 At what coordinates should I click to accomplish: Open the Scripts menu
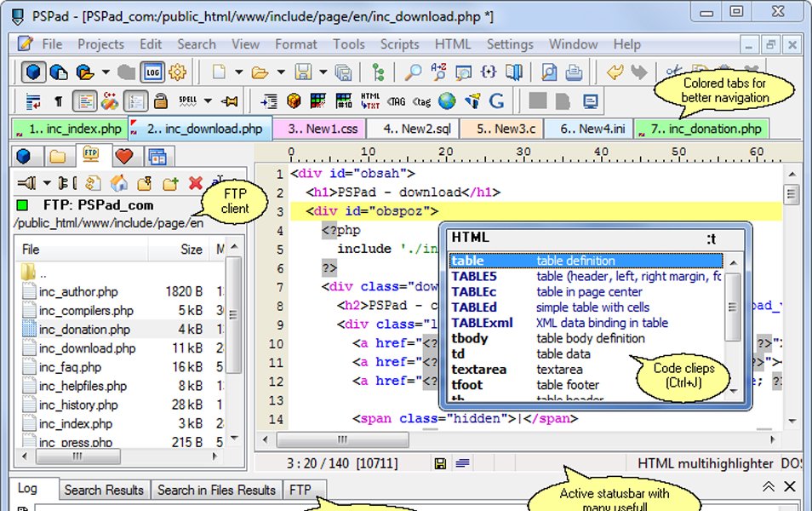[x=399, y=44]
